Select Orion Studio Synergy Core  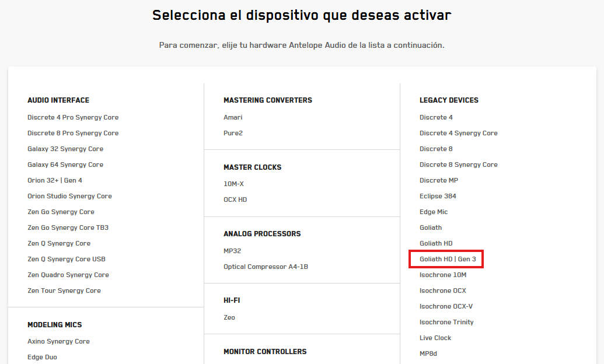(69, 196)
